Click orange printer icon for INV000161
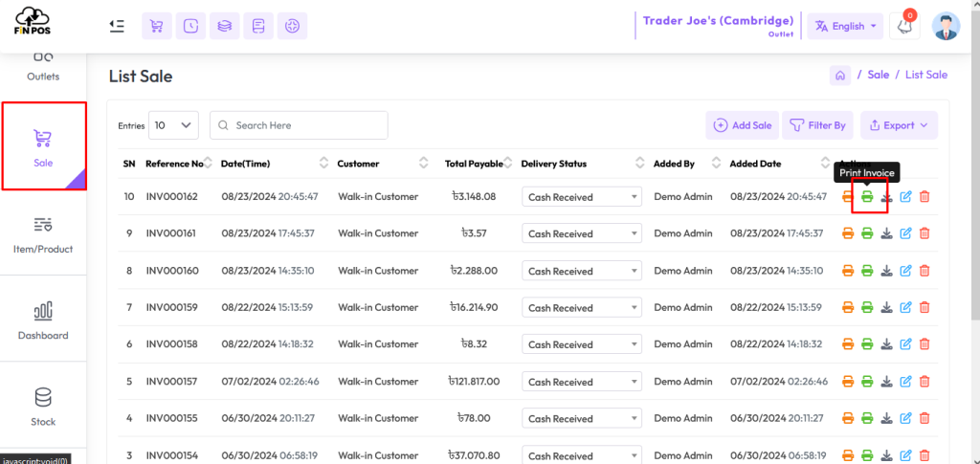This screenshot has width=980, height=464. pos(848,233)
